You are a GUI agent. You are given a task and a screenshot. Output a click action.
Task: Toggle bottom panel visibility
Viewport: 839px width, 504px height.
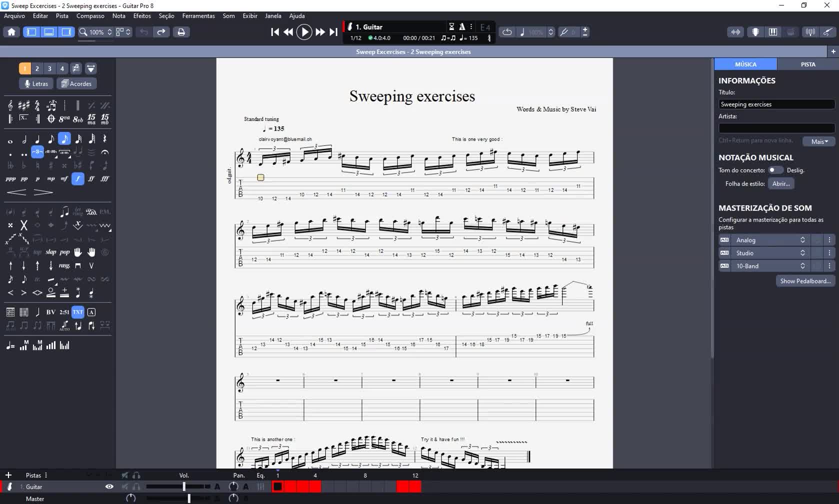click(49, 32)
